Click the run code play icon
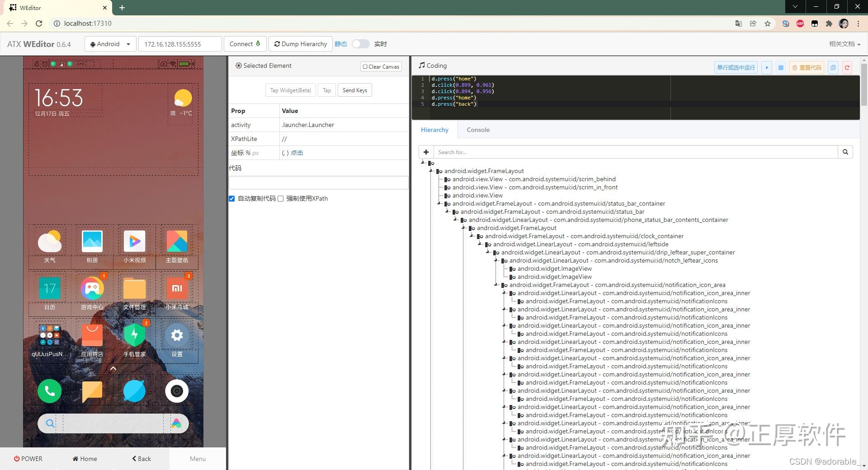This screenshot has height=470, width=868. (767, 67)
